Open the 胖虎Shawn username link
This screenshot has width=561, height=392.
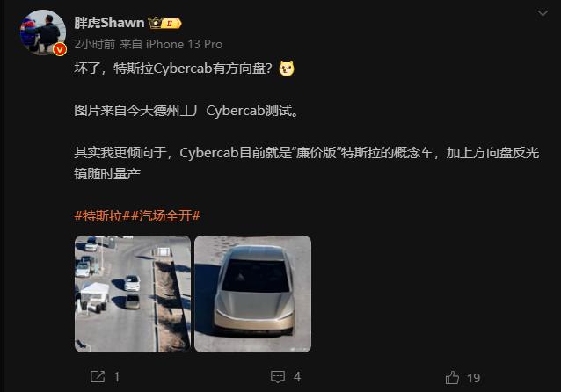pyautogui.click(x=109, y=23)
